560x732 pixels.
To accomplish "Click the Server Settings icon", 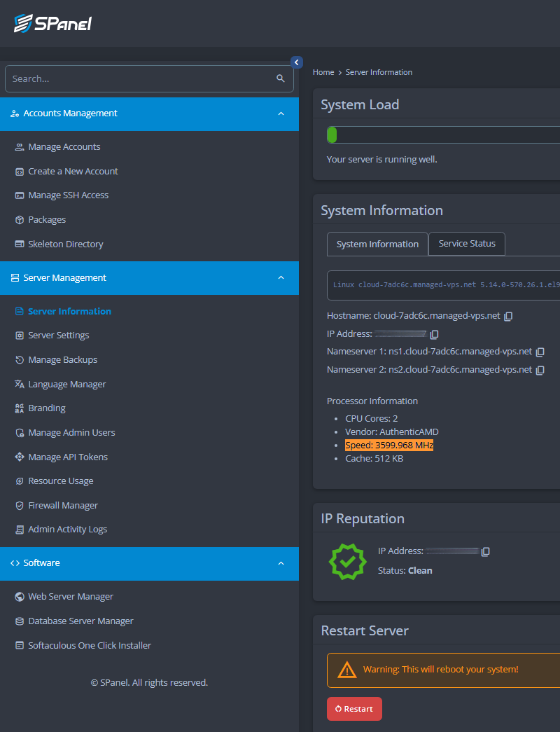I will (20, 336).
